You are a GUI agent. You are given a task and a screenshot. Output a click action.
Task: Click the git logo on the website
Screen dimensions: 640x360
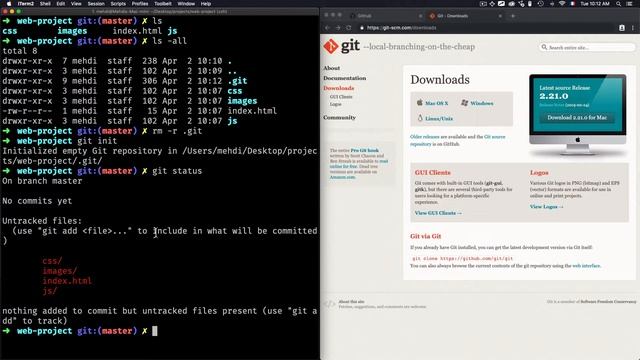[x=342, y=46]
